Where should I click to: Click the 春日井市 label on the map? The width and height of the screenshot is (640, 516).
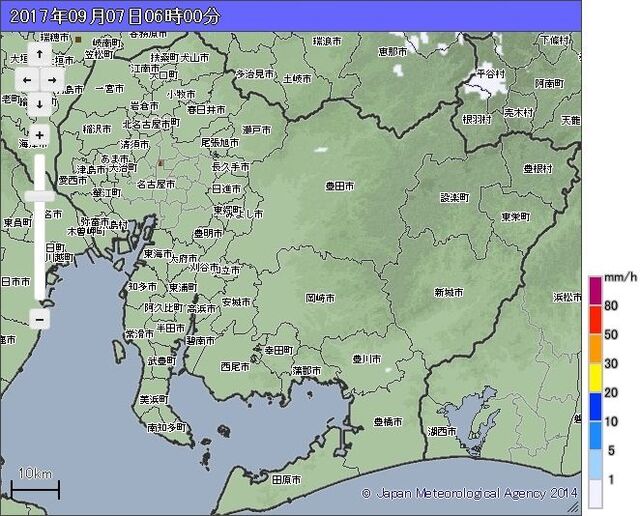[206, 110]
